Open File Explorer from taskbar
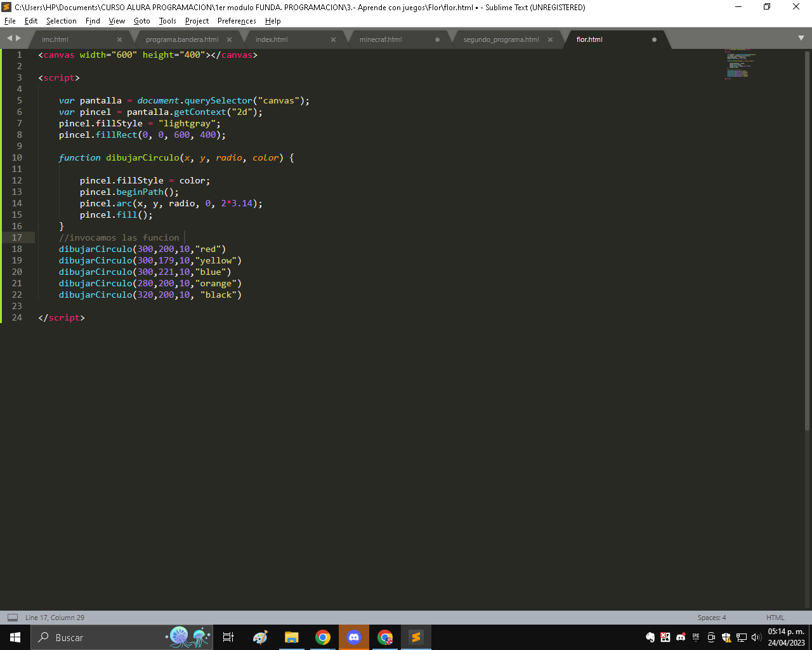The width and height of the screenshot is (812, 650). tap(291, 637)
